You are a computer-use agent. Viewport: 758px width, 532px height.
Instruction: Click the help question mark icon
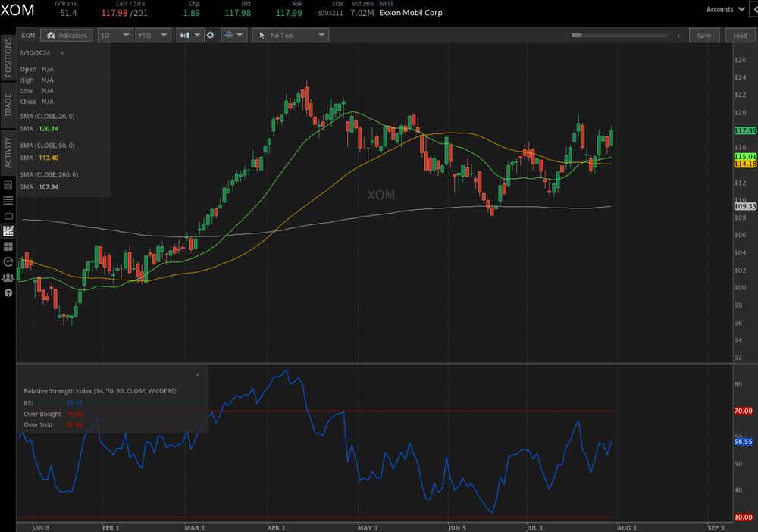pos(8,293)
